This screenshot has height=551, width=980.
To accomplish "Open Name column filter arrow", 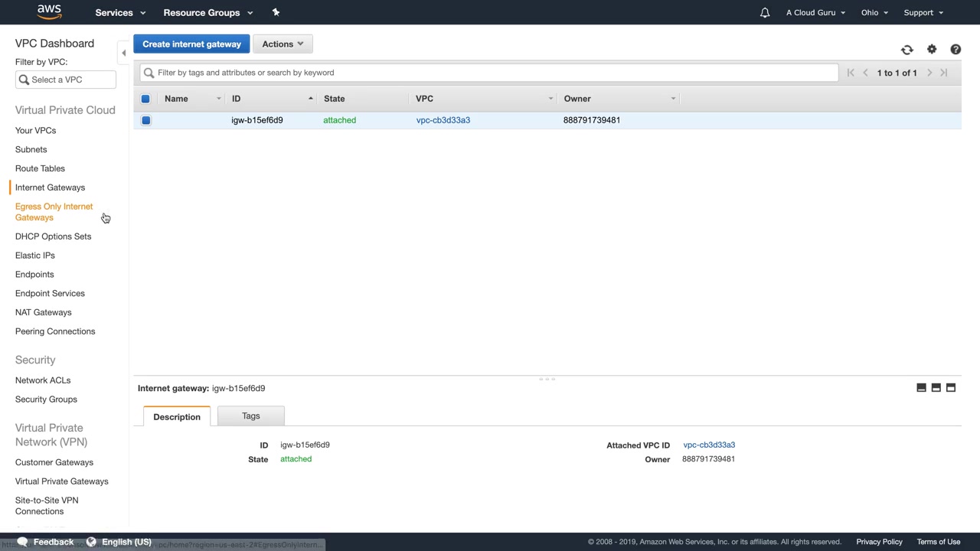I will click(218, 99).
